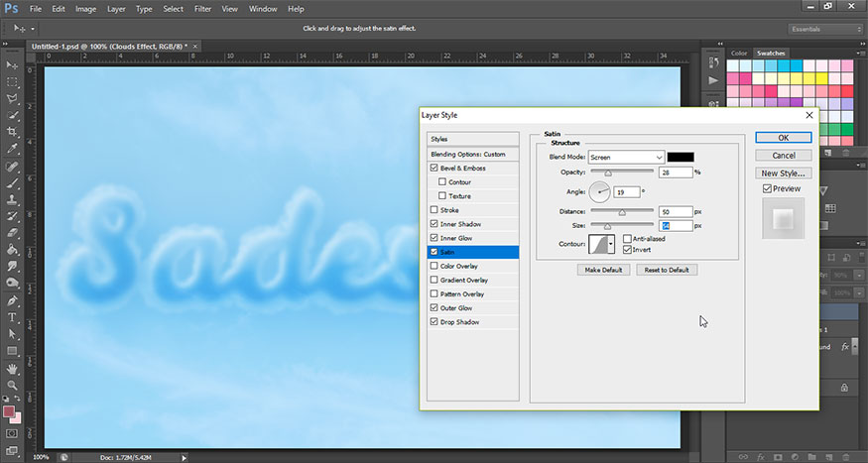Switch to the Color panel tab
868x463 pixels.
(x=739, y=53)
